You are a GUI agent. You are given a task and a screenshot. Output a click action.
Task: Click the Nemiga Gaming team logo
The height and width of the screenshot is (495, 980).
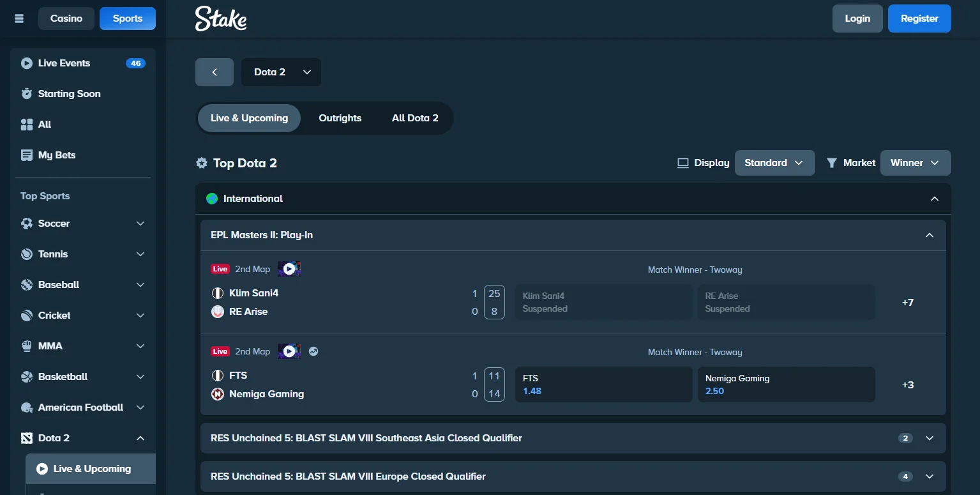218,394
